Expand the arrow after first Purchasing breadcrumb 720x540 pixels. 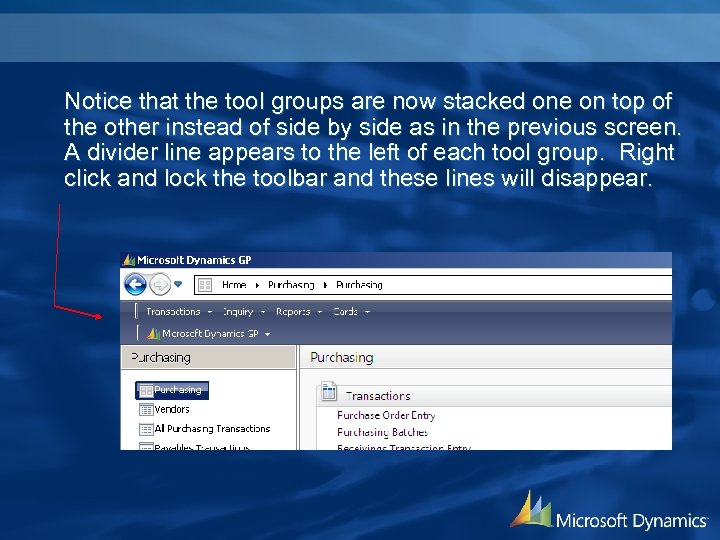point(325,286)
